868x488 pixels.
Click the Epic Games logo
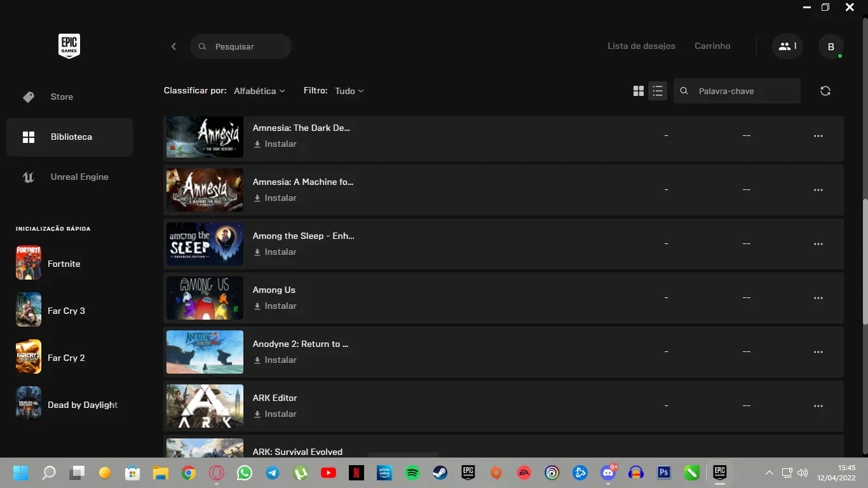[x=69, y=46]
